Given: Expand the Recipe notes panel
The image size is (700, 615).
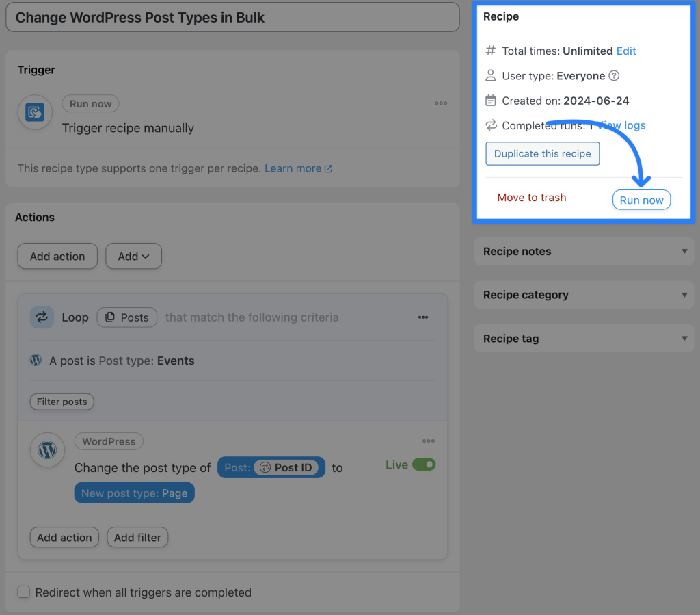Looking at the screenshot, I should pyautogui.click(x=584, y=251).
